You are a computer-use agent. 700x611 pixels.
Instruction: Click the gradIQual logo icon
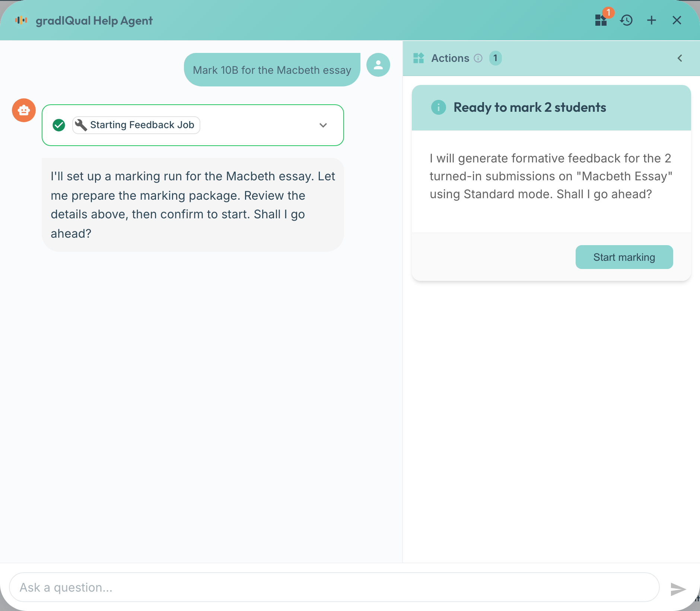pos(21,20)
